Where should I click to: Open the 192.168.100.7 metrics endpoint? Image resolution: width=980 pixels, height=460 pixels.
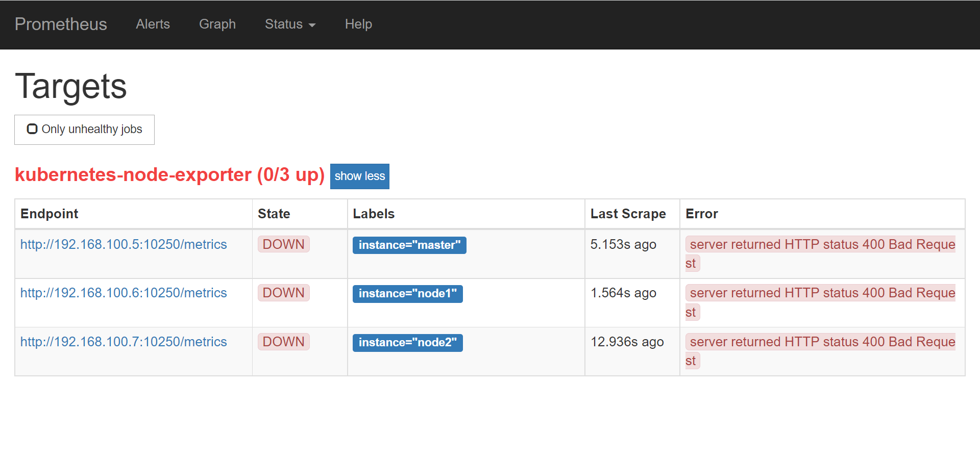[x=124, y=342]
